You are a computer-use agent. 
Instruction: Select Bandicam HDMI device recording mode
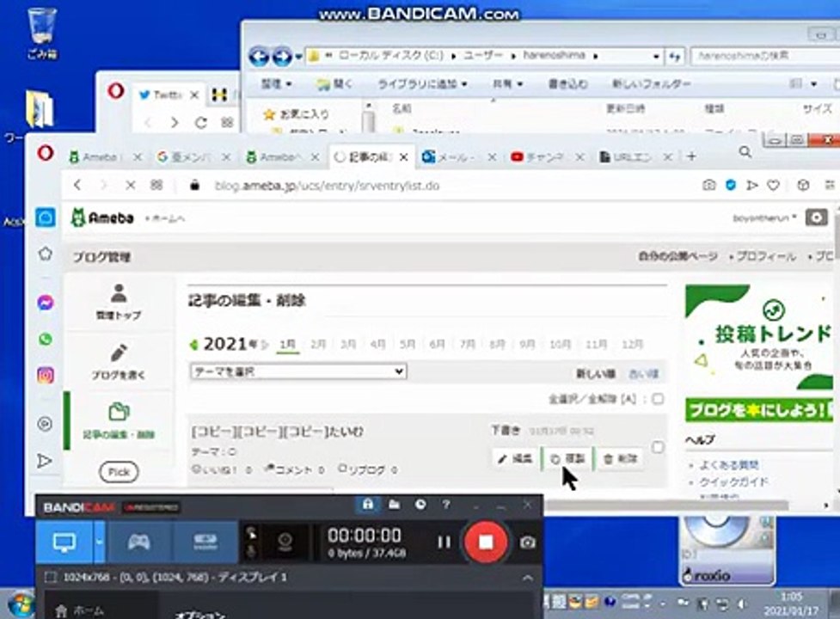click(205, 542)
